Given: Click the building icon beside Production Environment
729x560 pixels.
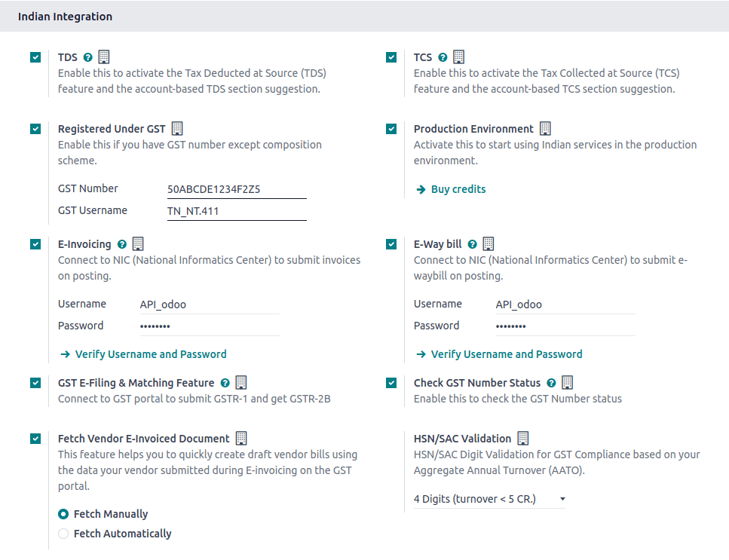Looking at the screenshot, I should click(x=545, y=128).
